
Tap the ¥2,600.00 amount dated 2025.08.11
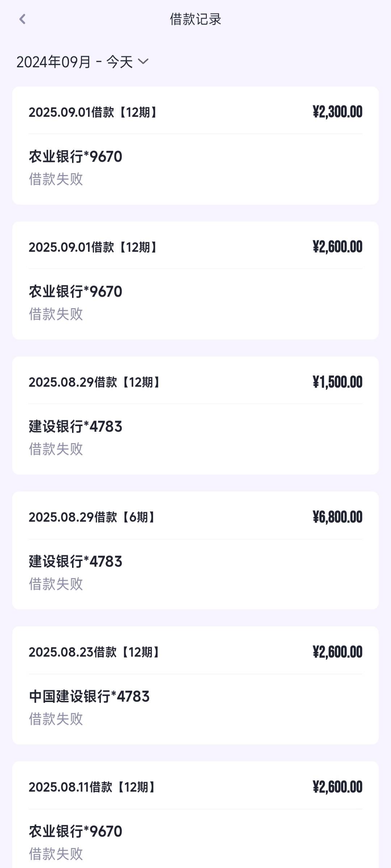click(337, 787)
